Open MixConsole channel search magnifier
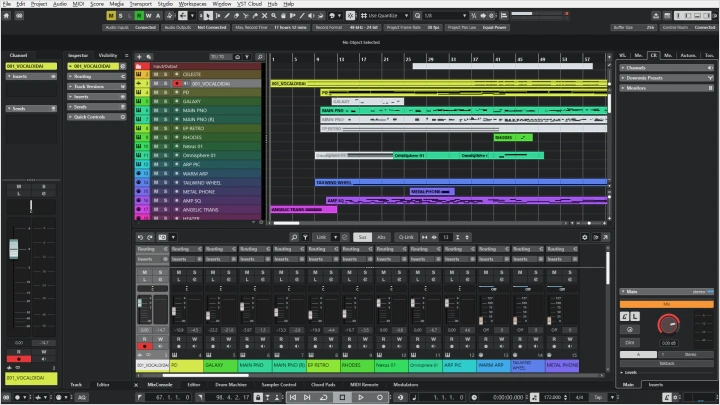 point(294,237)
